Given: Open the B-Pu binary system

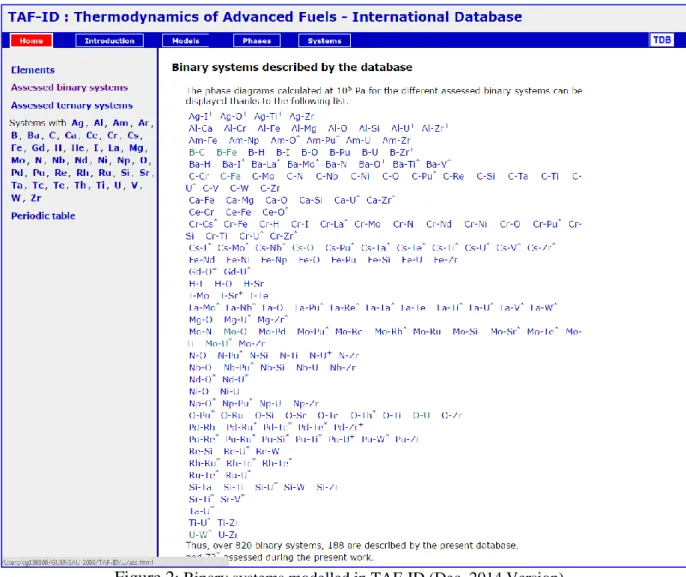Looking at the screenshot, I should point(340,152).
